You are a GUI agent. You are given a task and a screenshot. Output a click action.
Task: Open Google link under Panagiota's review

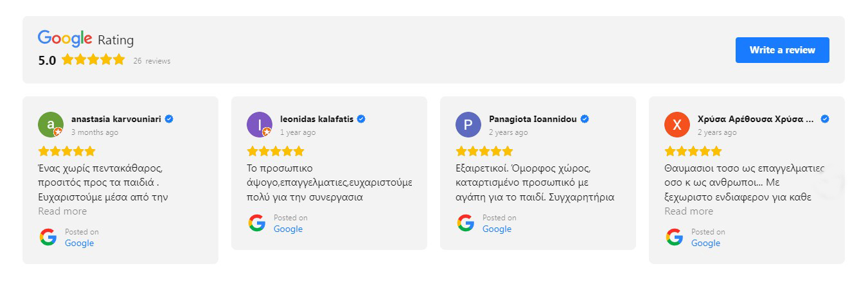pos(497,229)
